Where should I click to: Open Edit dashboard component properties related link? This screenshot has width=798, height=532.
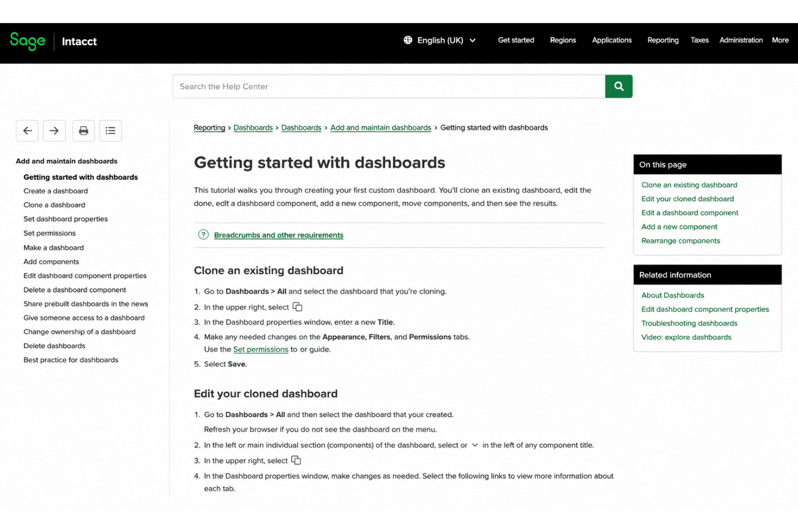pyautogui.click(x=705, y=309)
